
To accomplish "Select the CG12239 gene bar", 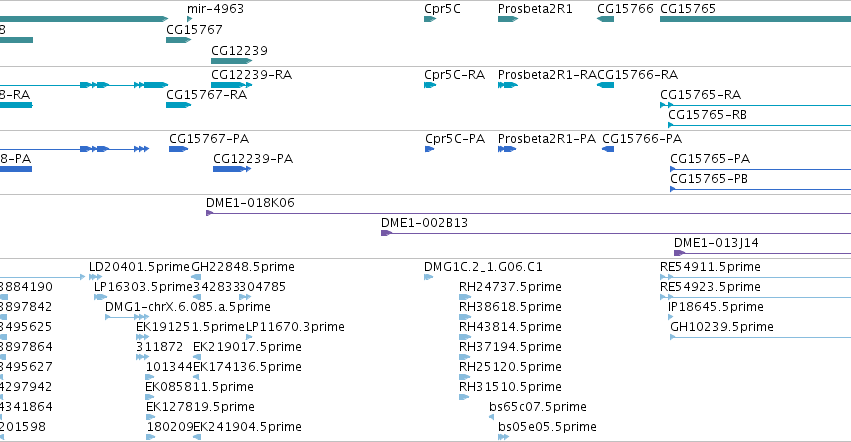I will click(231, 61).
